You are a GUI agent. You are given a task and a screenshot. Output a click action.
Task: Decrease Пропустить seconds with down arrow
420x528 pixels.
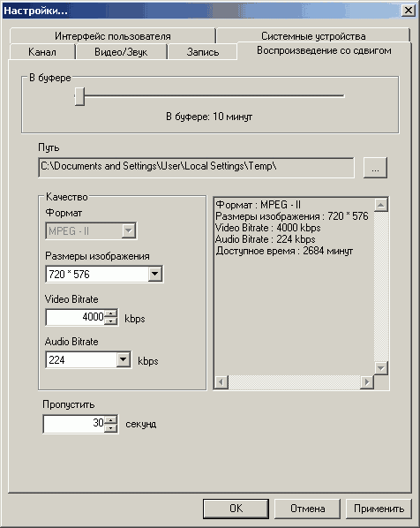110,428
